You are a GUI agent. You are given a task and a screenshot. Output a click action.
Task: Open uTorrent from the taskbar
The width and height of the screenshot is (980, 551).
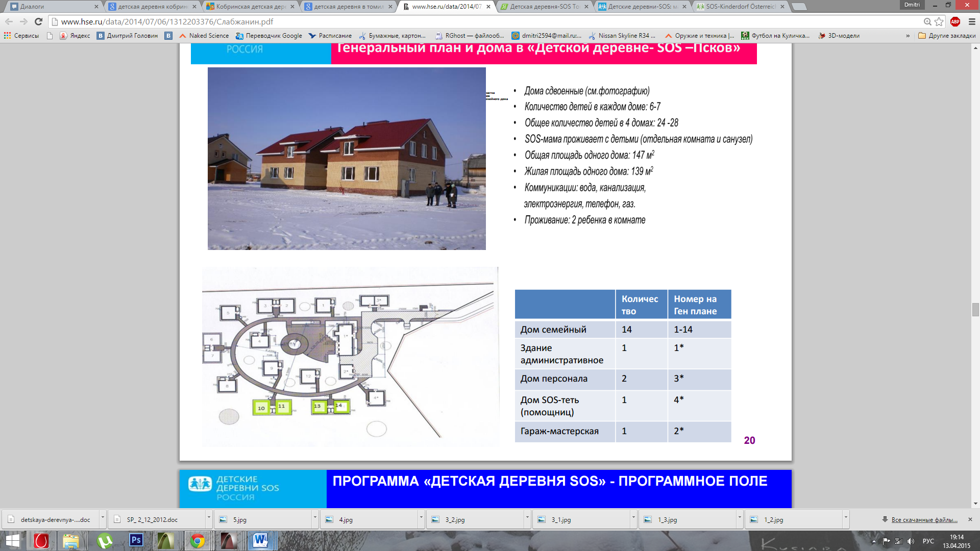point(105,540)
